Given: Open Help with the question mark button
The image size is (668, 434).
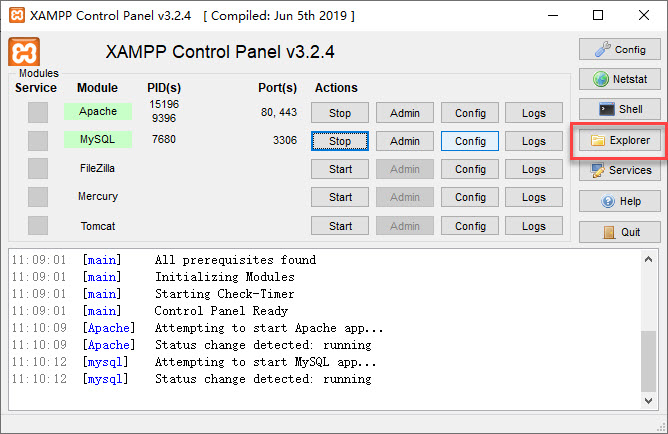Looking at the screenshot, I should pos(619,201).
